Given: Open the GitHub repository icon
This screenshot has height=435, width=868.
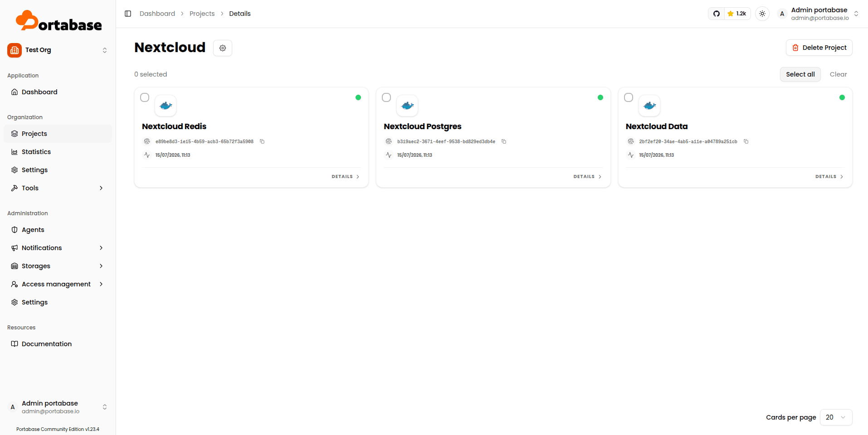Looking at the screenshot, I should coord(717,14).
